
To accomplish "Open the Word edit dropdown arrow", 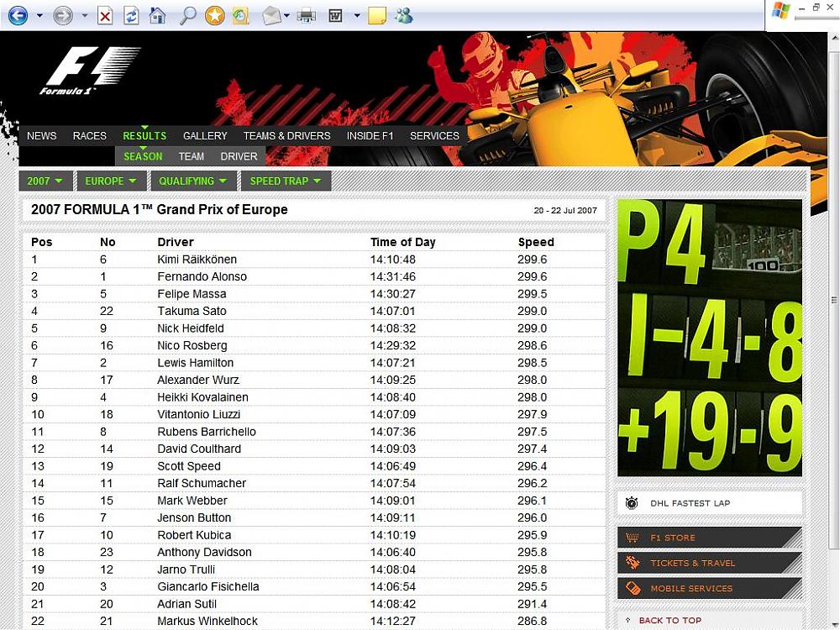I will (357, 16).
